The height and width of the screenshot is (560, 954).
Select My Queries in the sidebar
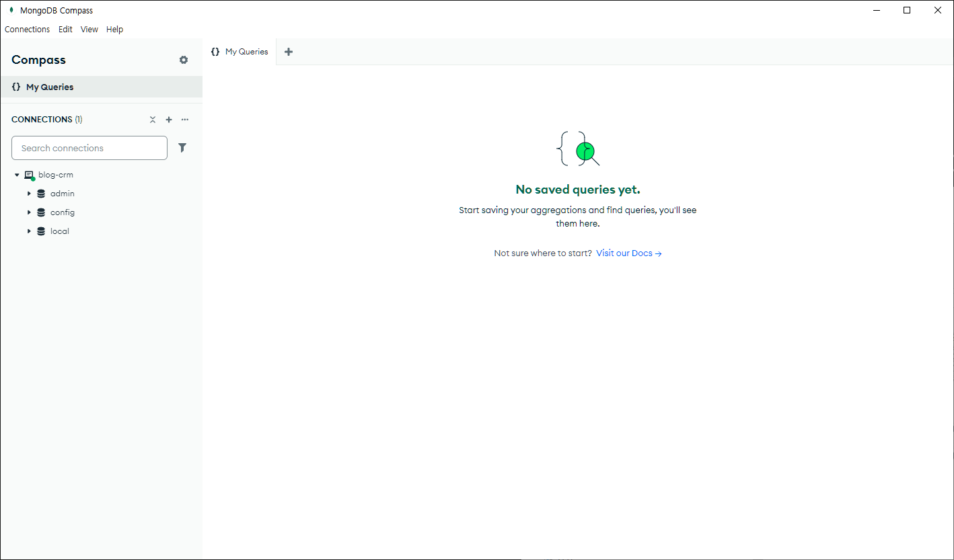(x=101, y=87)
